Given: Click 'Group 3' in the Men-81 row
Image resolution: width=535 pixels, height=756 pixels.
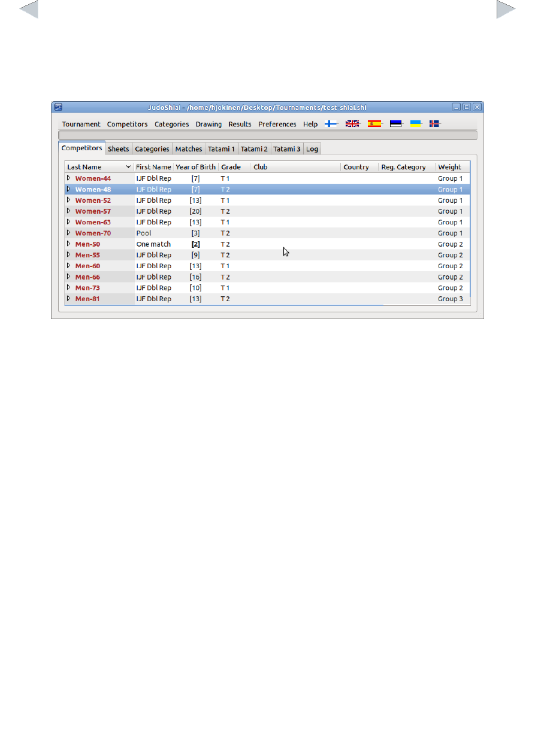Looking at the screenshot, I should (451, 299).
